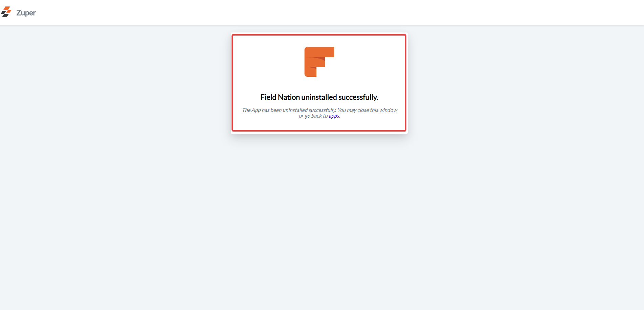Open the apps link
The width and height of the screenshot is (644, 310).
[334, 116]
